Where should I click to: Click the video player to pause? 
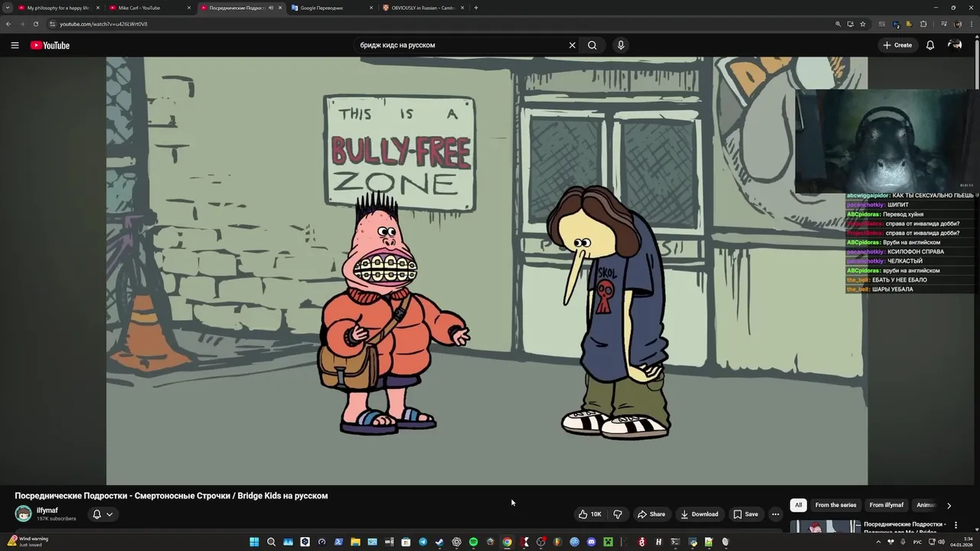click(x=487, y=271)
